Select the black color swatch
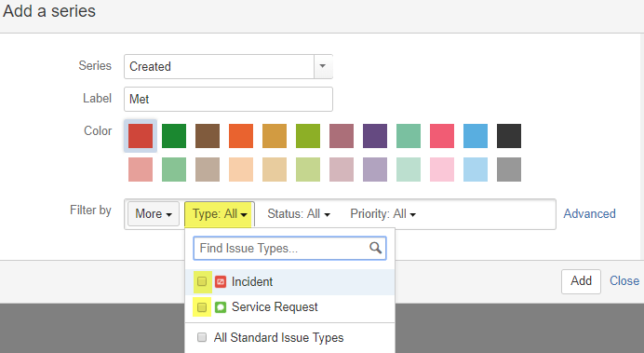The width and height of the screenshot is (644, 353). pos(509,136)
